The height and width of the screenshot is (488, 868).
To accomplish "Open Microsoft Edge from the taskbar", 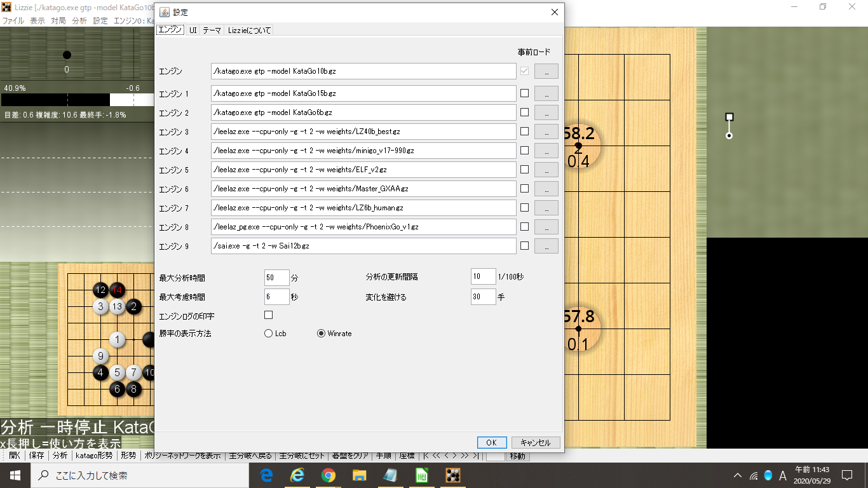I will pos(267,475).
